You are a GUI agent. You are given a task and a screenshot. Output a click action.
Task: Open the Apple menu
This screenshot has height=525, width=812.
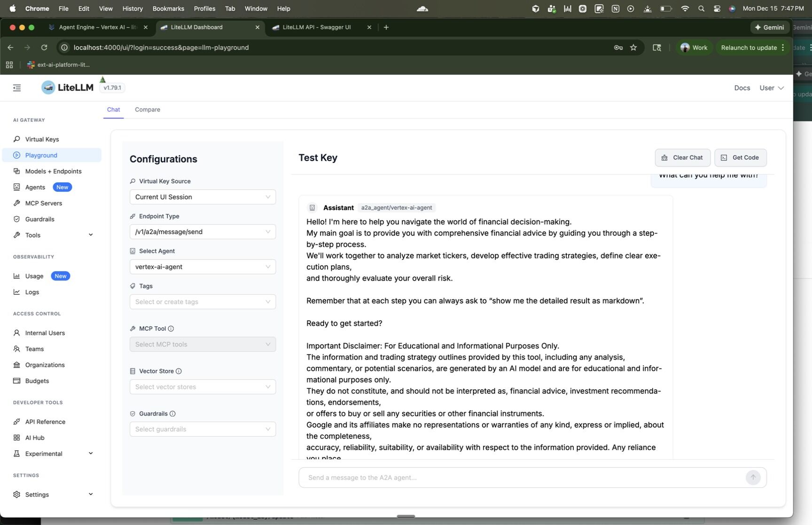tap(12, 8)
